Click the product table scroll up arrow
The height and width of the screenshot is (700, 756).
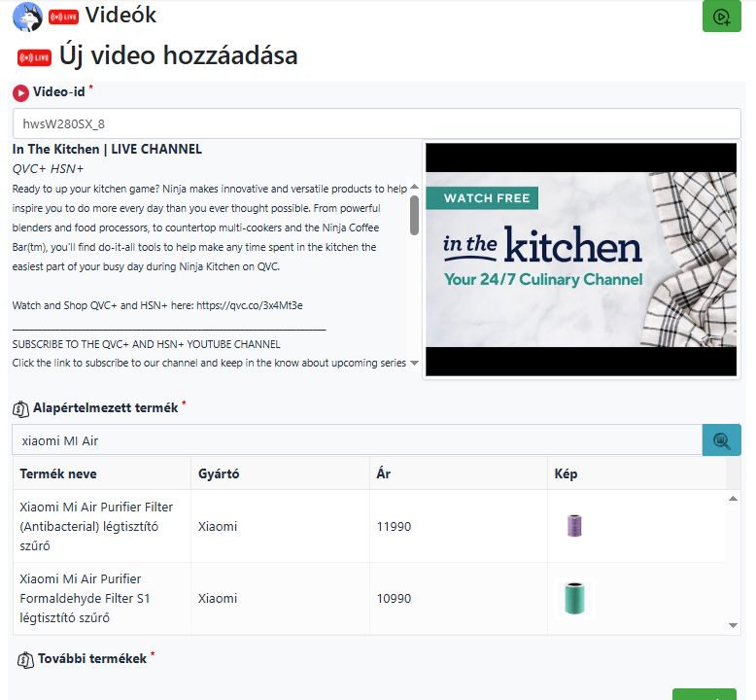[x=733, y=499]
